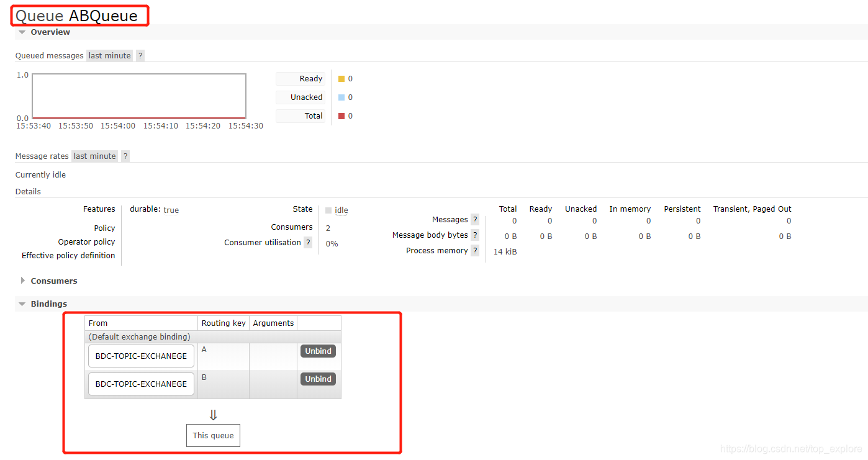The height and width of the screenshot is (460, 868).
Task: Unbind the routing key B binding
Action: (x=318, y=379)
